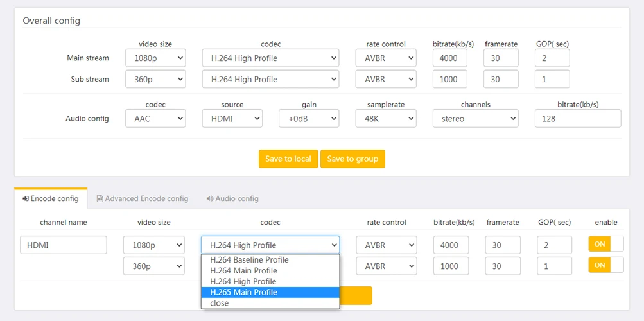Toggle the HDMI 1080p stream enable switch
The height and width of the screenshot is (321, 644).
[x=605, y=244]
